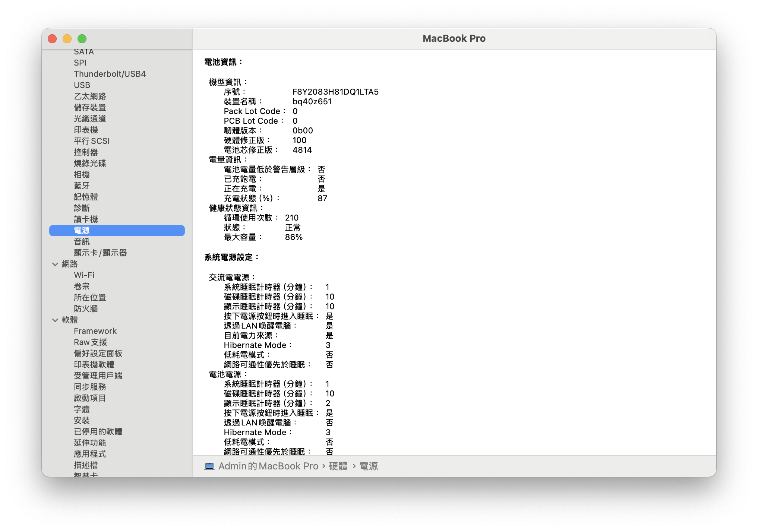Collapse the 軟體 section chevron
This screenshot has height=532, width=758.
point(55,320)
